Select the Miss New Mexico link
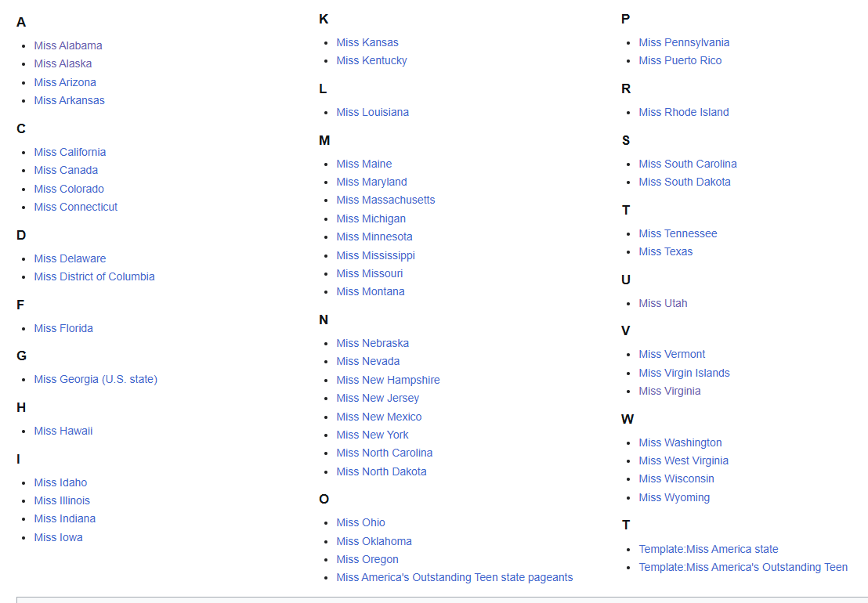This screenshot has width=868, height=603. click(x=378, y=417)
